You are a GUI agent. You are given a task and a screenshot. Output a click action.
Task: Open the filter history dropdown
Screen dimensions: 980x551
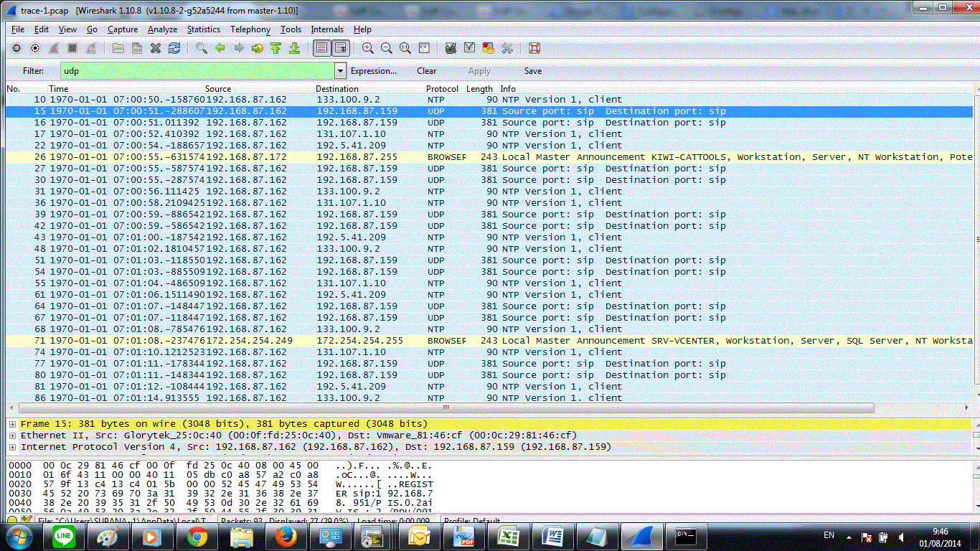340,71
